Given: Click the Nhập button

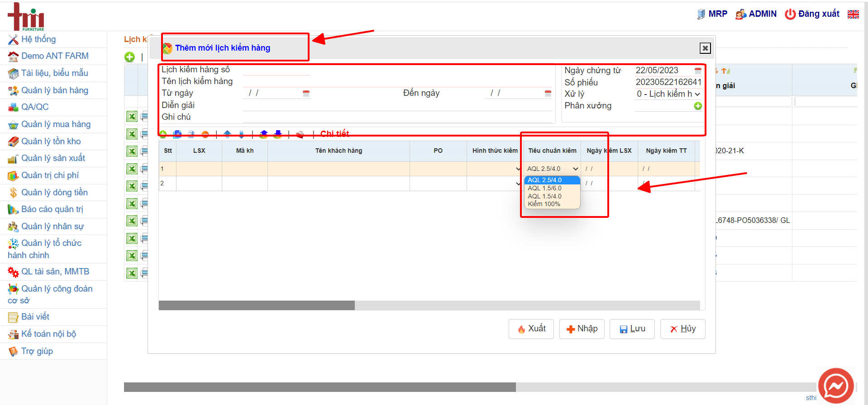Looking at the screenshot, I should point(582,329).
